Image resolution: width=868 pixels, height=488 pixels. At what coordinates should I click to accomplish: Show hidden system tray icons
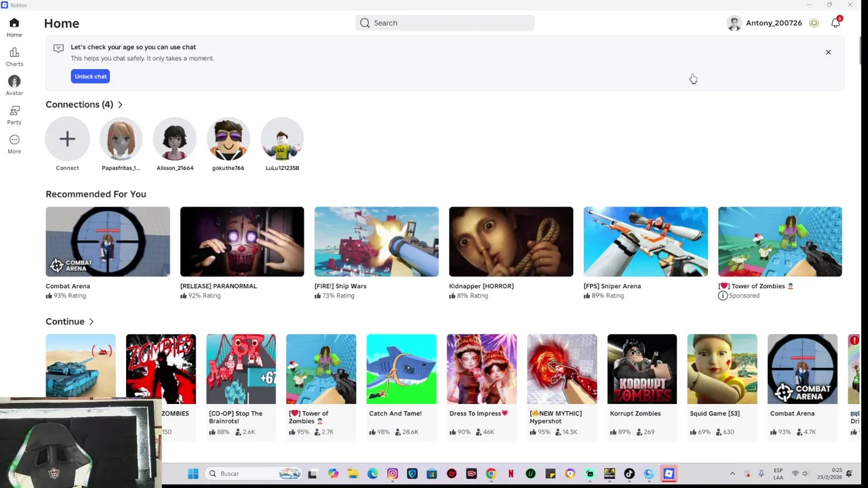pyautogui.click(x=732, y=474)
